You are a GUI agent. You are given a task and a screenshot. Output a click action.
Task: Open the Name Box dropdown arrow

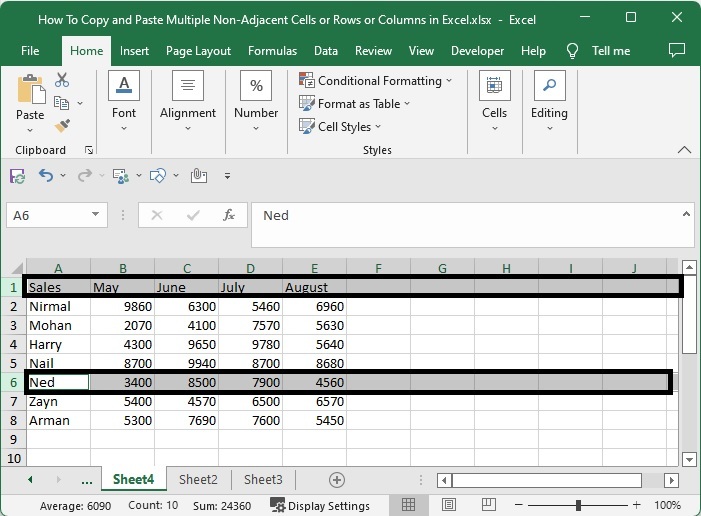(96, 215)
